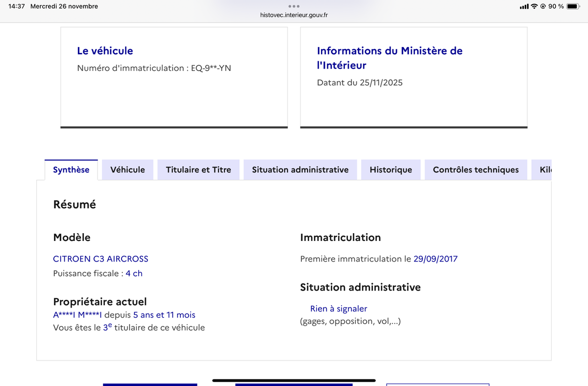The image size is (588, 386).
Task: Show the Contrôles techniques tab
Action: (475, 170)
